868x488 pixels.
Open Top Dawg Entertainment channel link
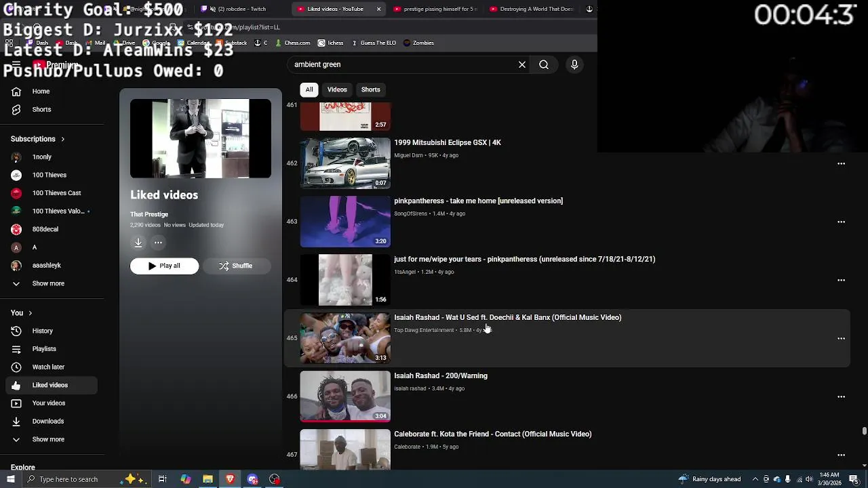[424, 330]
